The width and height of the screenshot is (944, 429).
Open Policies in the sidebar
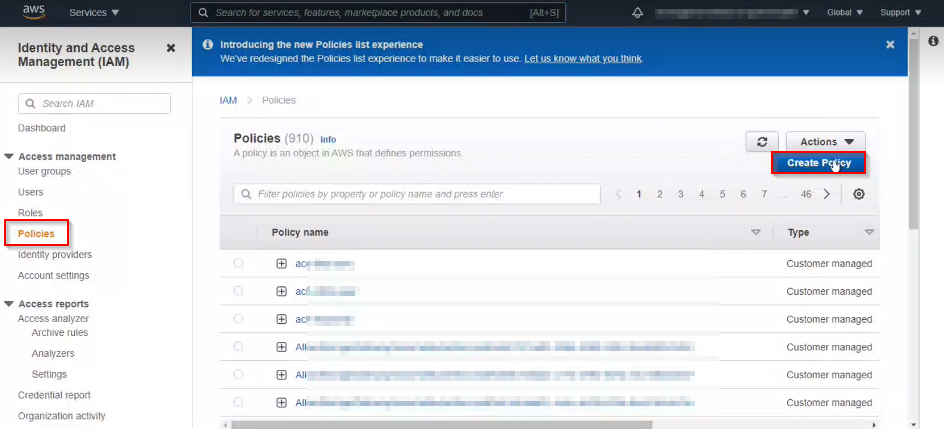[x=36, y=233]
